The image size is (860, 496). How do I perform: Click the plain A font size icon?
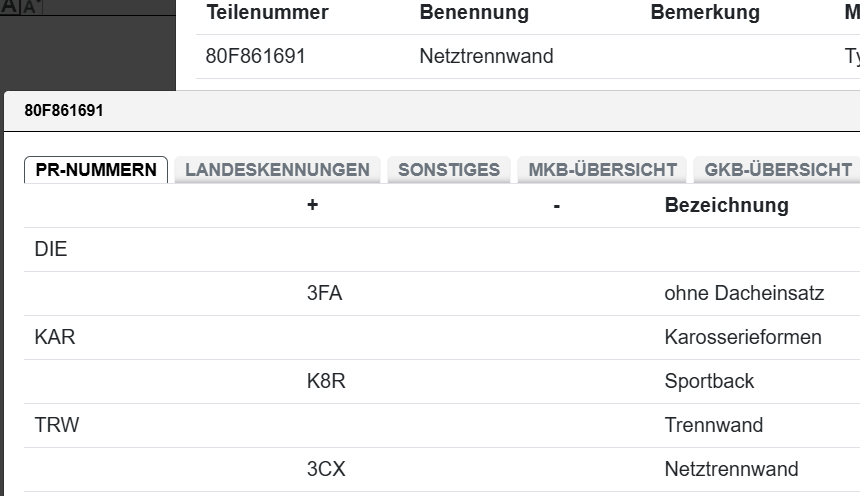(x=8, y=7)
